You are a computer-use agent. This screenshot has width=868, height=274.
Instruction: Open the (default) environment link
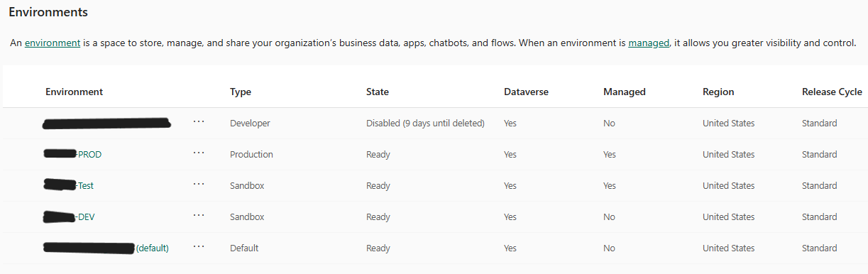pyautogui.click(x=106, y=248)
